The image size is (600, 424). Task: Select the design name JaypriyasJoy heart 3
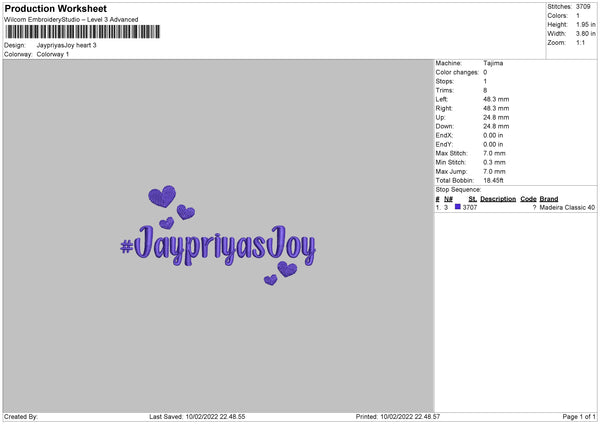tap(67, 45)
